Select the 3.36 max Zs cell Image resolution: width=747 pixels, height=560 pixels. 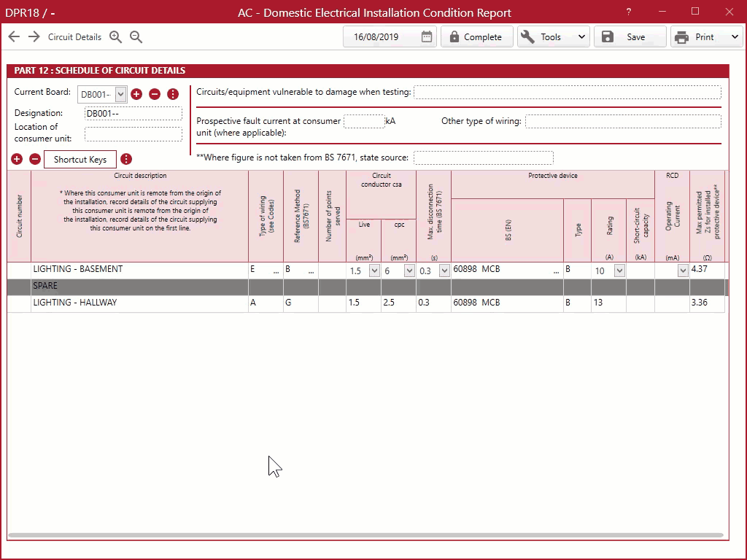[708, 303]
